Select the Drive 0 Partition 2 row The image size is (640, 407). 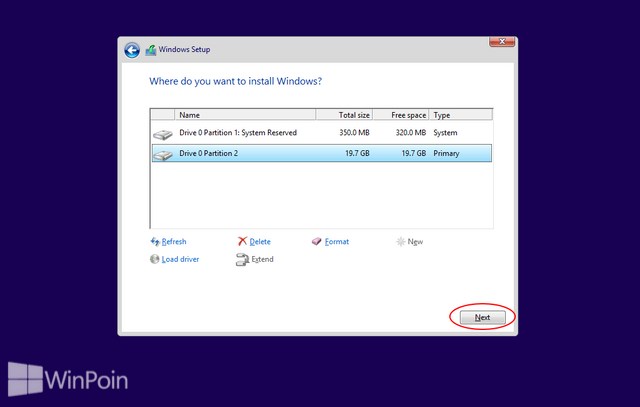(x=322, y=153)
